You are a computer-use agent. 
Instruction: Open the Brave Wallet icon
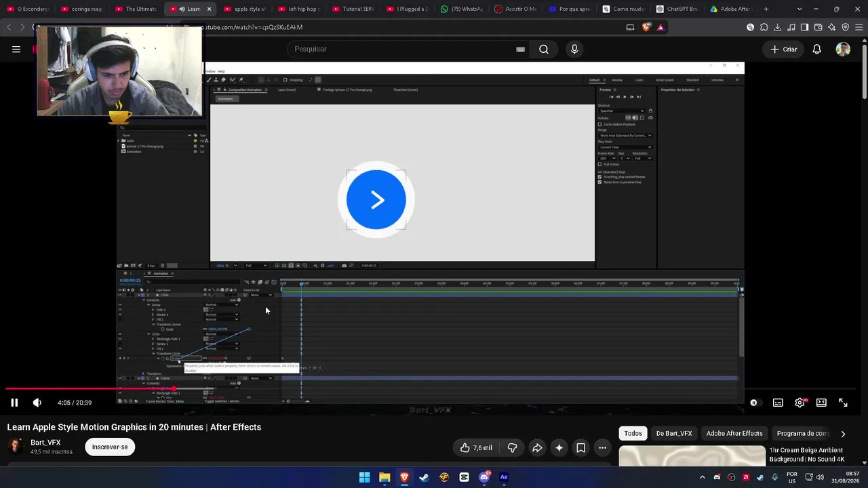pos(818,27)
